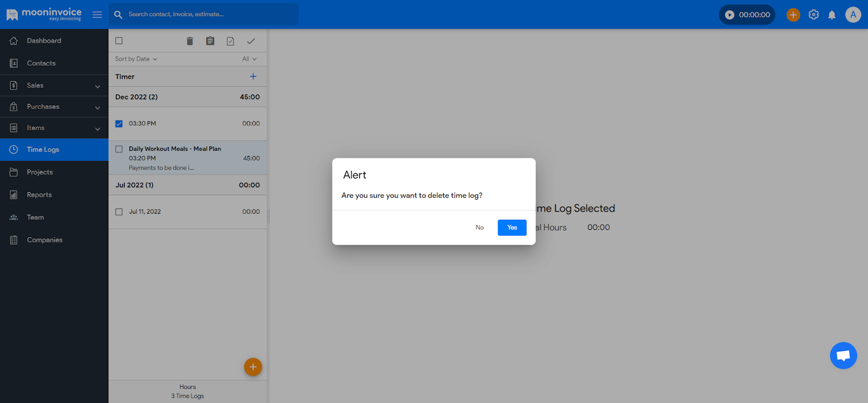Click the checkmark icon in list toolbar
868x403 pixels.
(x=251, y=41)
